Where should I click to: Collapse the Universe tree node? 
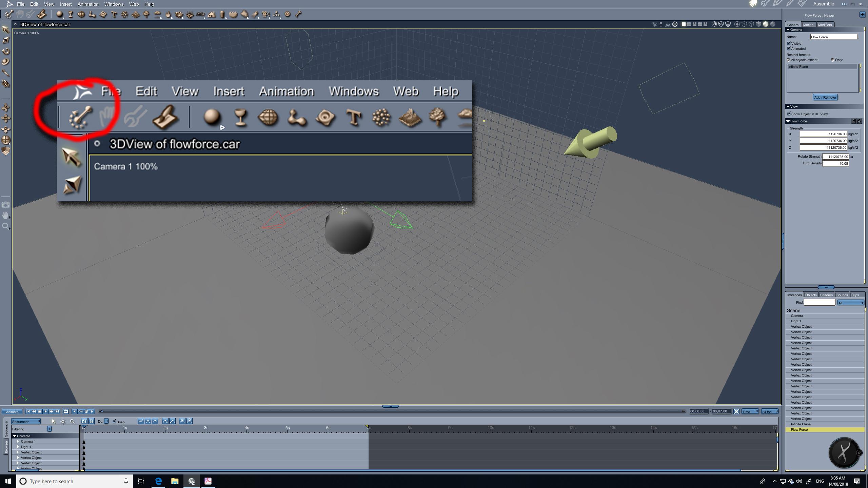click(15, 436)
